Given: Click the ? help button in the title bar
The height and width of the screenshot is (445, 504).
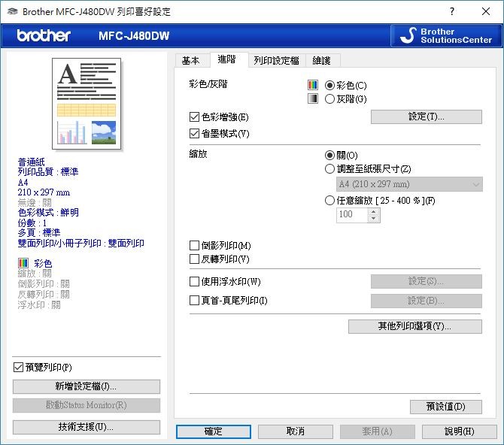Looking at the screenshot, I should (452, 11).
